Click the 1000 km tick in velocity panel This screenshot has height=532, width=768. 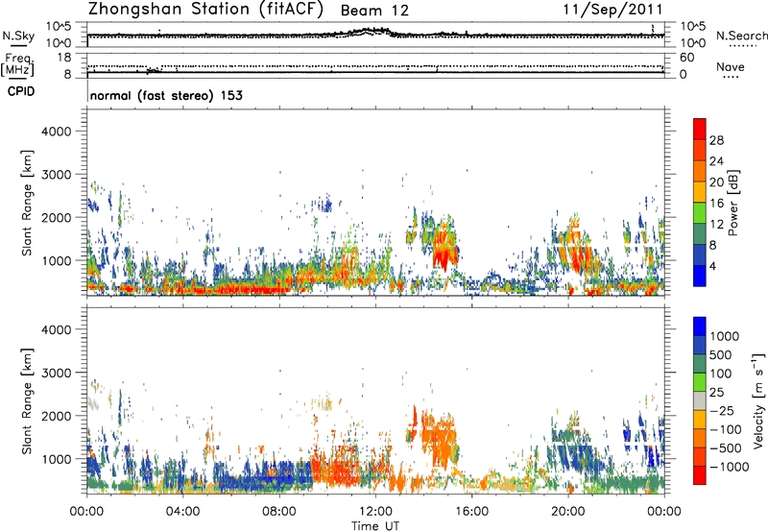(57, 459)
